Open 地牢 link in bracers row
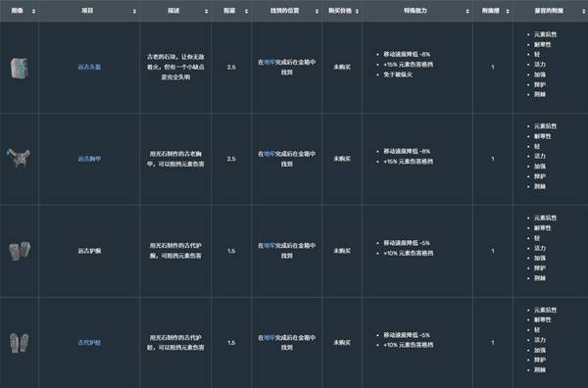588x388 pixels. pos(269,246)
